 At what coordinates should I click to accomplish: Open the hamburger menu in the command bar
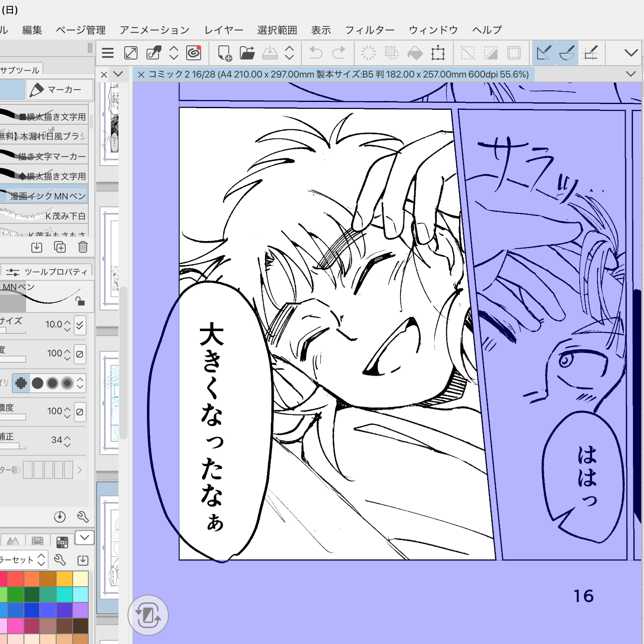108,53
